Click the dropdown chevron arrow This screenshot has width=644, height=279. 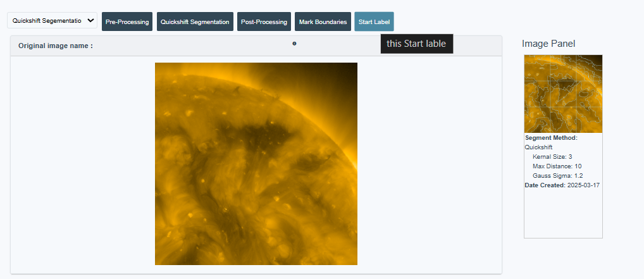[x=90, y=21]
